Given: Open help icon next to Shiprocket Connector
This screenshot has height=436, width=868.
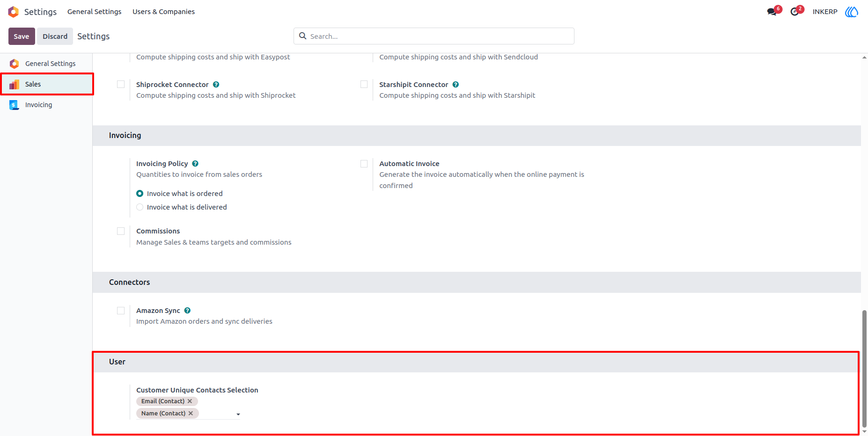Looking at the screenshot, I should [216, 85].
